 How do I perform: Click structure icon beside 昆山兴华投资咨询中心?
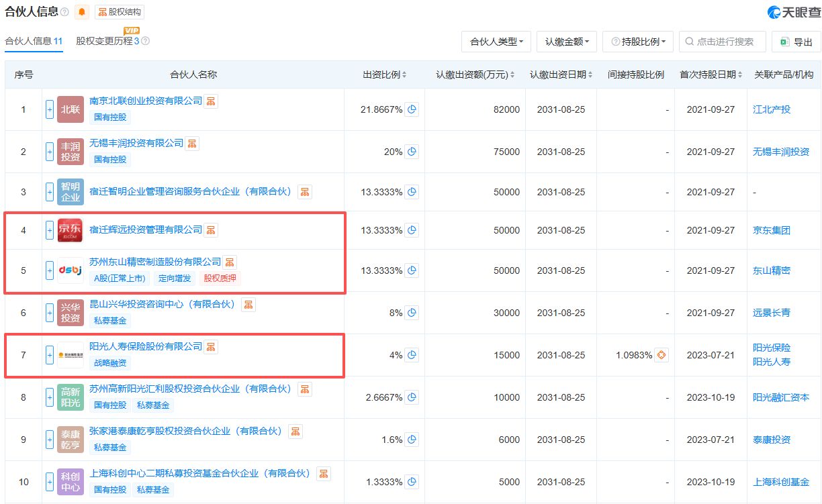248,305
